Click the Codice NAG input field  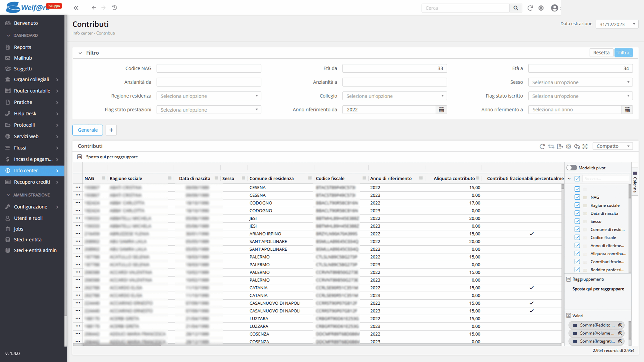coord(209,68)
